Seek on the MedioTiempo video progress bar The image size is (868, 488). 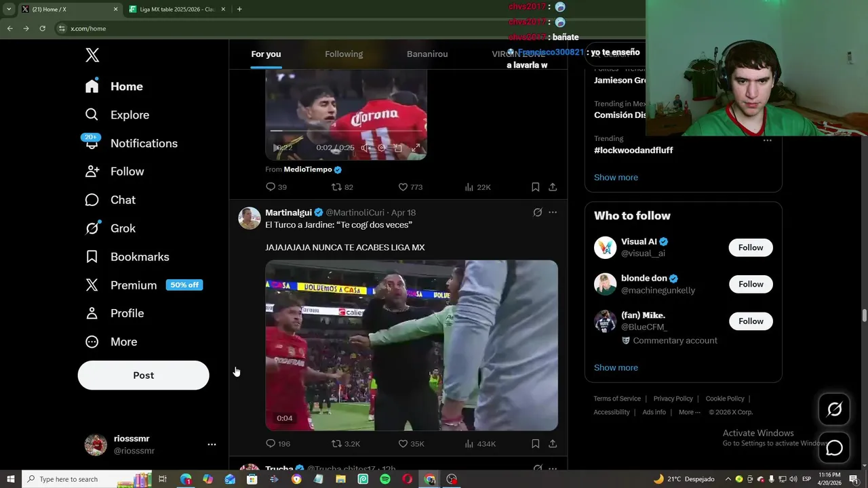click(346, 131)
